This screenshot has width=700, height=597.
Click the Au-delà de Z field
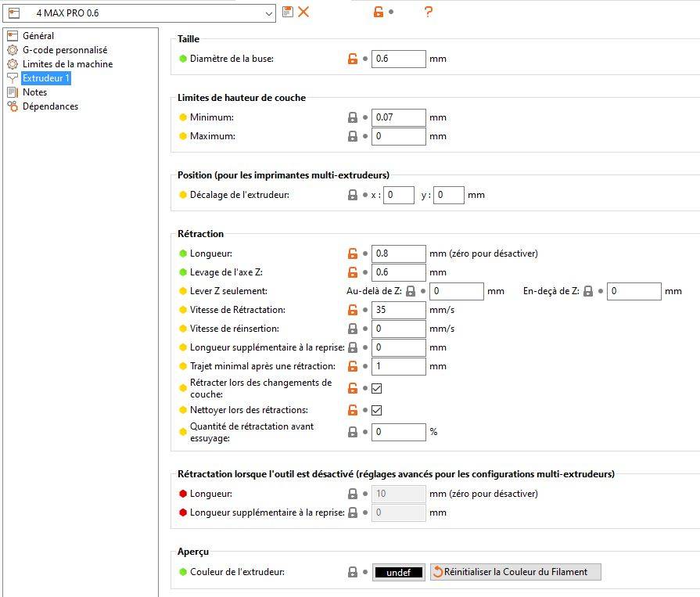click(x=456, y=291)
